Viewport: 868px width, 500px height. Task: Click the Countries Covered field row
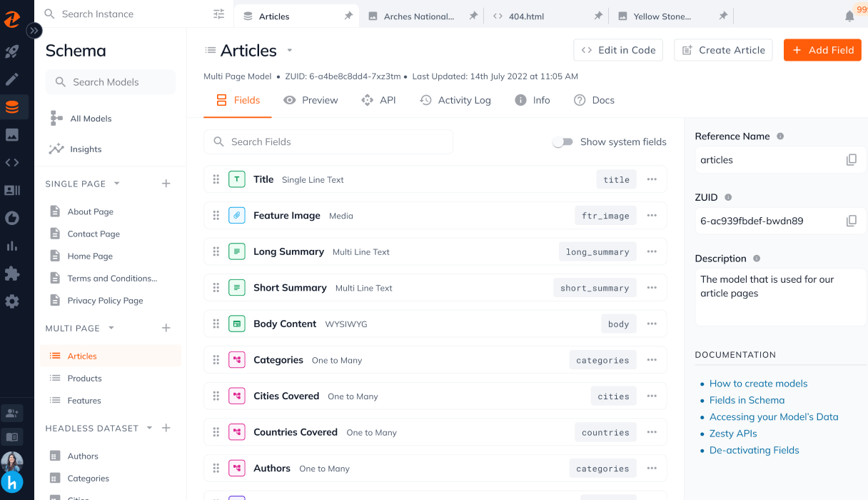tap(435, 432)
